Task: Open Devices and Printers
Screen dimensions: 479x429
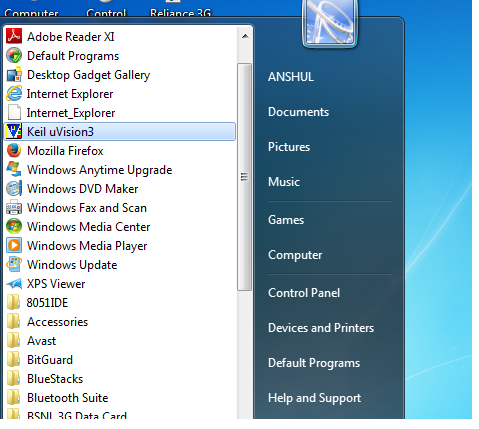Action: (x=321, y=328)
